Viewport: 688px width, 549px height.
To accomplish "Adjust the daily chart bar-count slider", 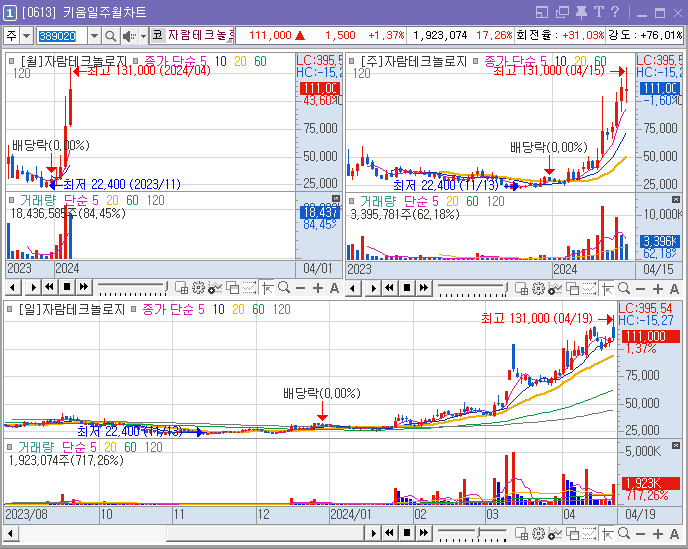I will 473,534.
